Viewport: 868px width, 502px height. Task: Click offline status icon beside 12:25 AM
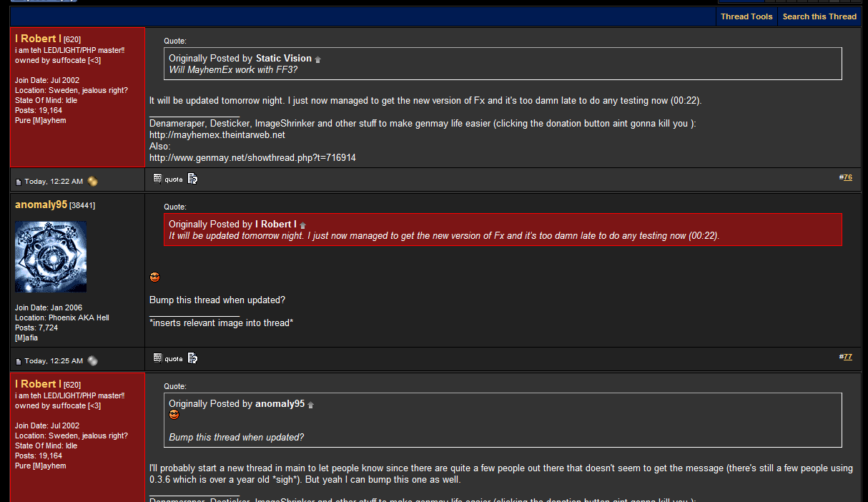[x=92, y=361]
